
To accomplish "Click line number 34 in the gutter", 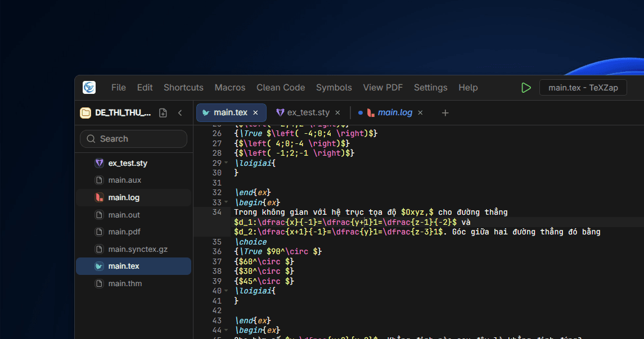I will tap(217, 212).
